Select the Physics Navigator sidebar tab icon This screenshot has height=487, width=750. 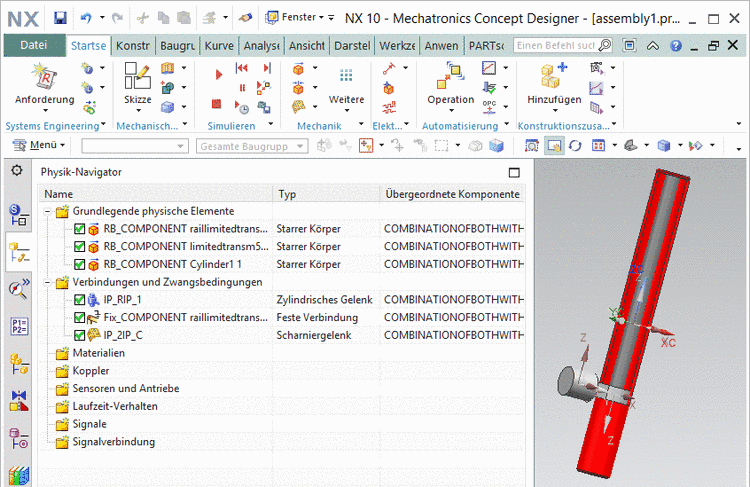point(19,252)
